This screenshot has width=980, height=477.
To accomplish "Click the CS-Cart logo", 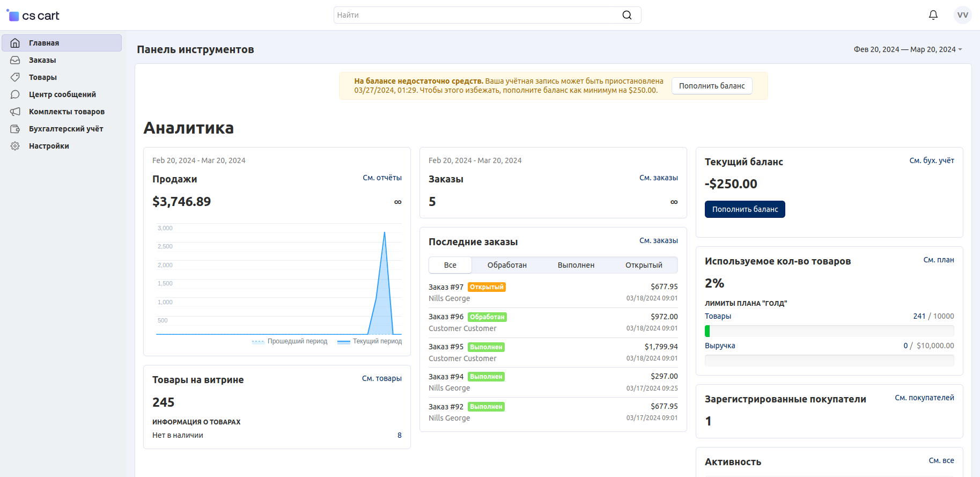I will pyautogui.click(x=33, y=16).
